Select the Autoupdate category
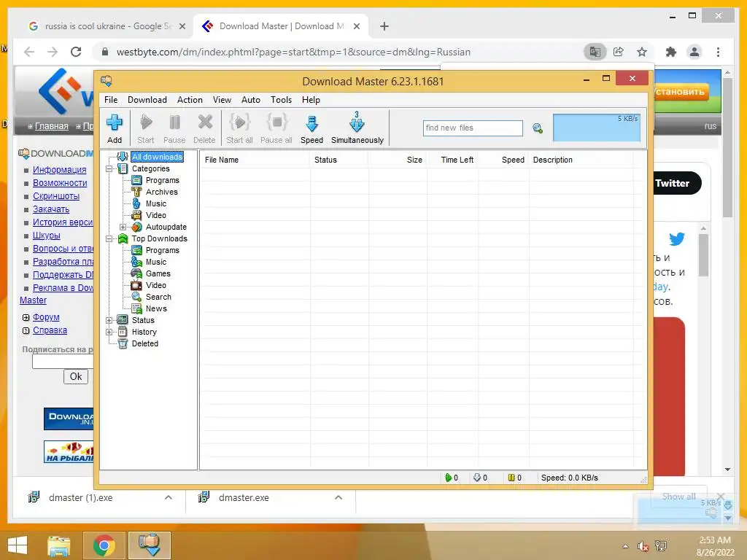 point(166,227)
